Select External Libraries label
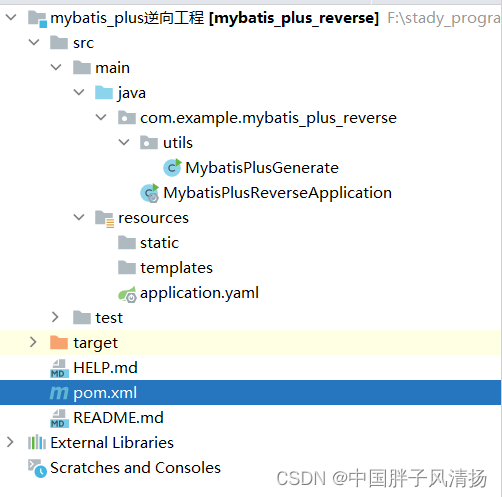This screenshot has height=497, width=502. point(112,443)
